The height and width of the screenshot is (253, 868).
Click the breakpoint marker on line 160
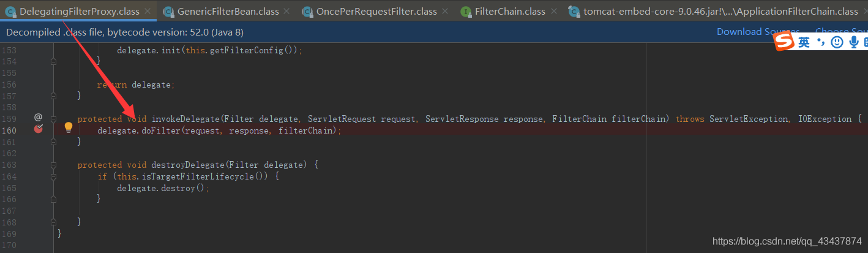(39, 129)
